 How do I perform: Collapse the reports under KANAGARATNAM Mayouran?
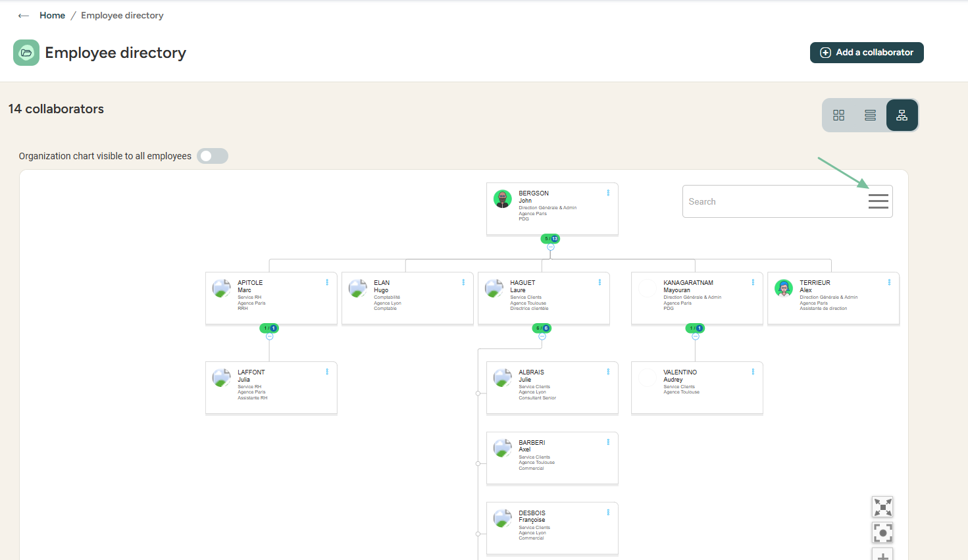tap(696, 337)
